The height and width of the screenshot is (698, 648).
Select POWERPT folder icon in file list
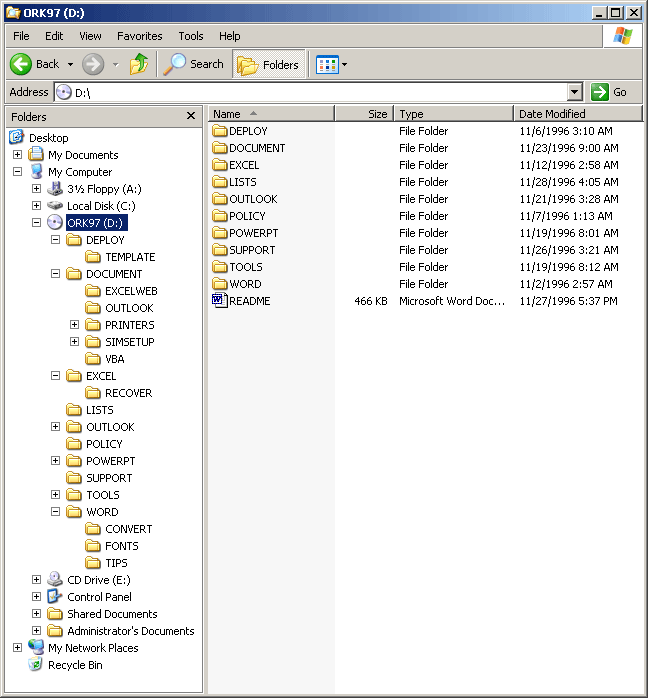220,233
